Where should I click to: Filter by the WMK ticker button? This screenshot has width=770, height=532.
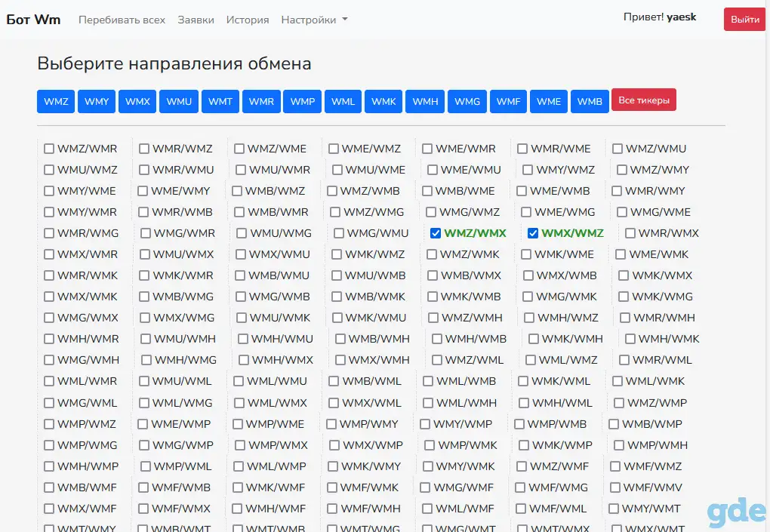click(x=383, y=101)
